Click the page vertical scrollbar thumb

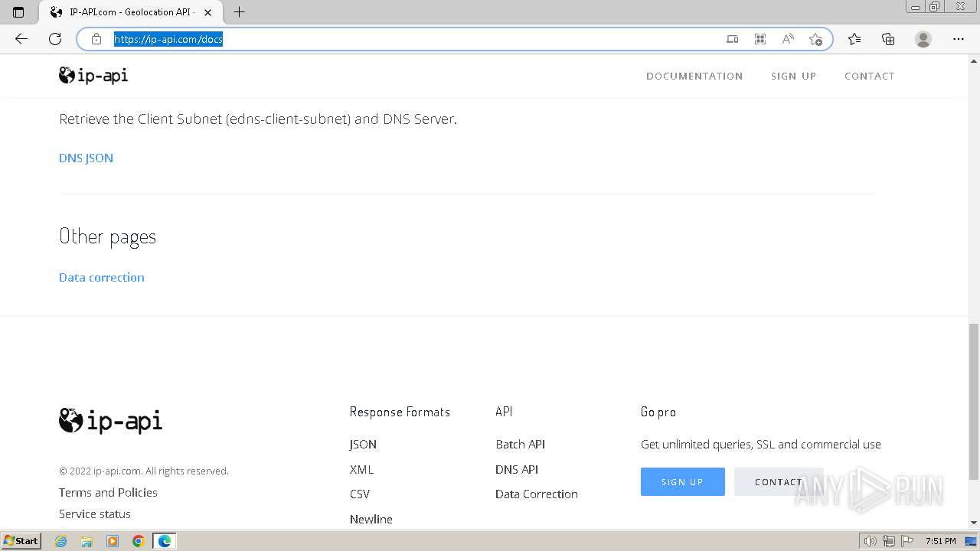pyautogui.click(x=974, y=401)
